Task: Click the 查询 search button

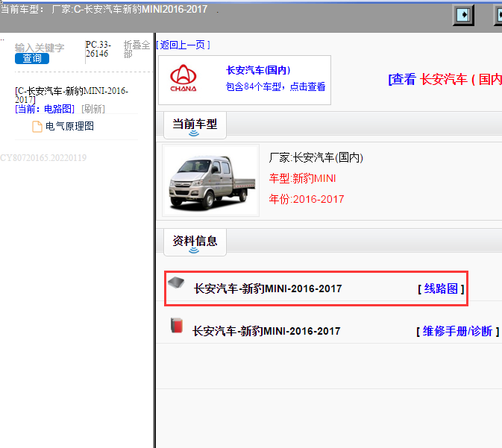Action: click(32, 59)
